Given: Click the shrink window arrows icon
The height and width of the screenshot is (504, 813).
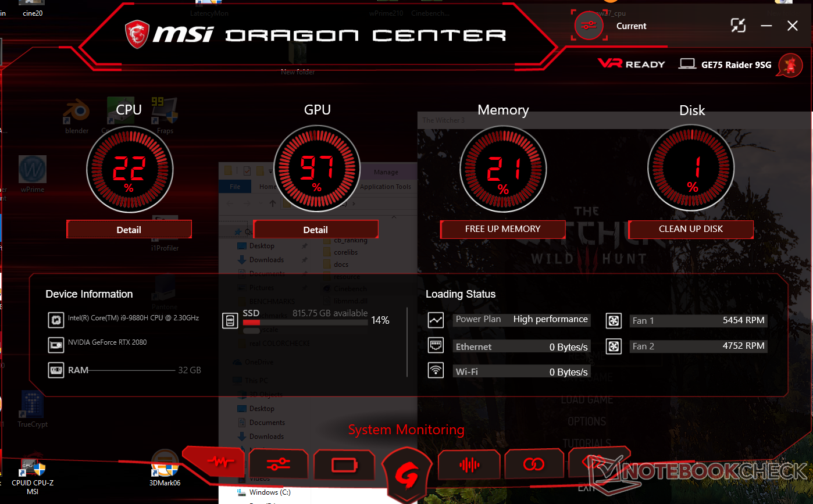Looking at the screenshot, I should pos(738,26).
